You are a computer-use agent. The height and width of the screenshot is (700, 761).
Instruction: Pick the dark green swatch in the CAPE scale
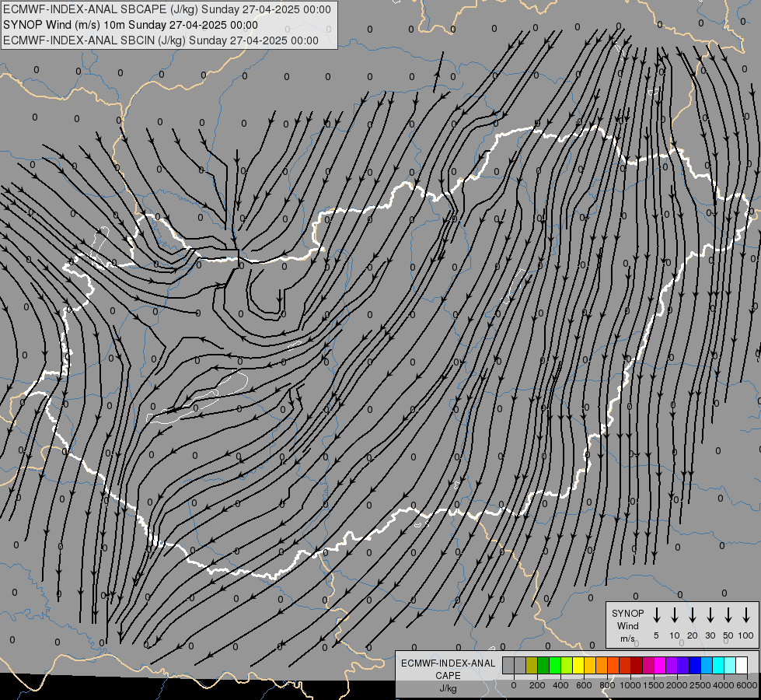(543, 665)
